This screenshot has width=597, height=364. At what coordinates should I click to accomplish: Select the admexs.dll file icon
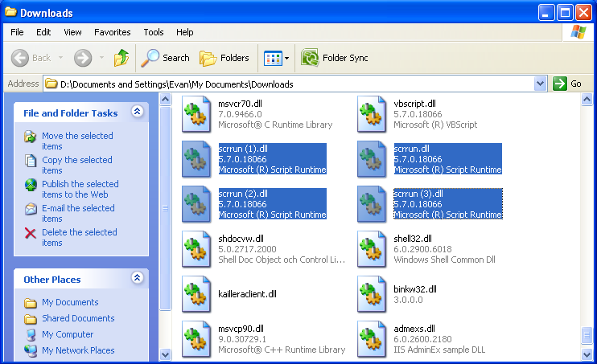(372, 339)
